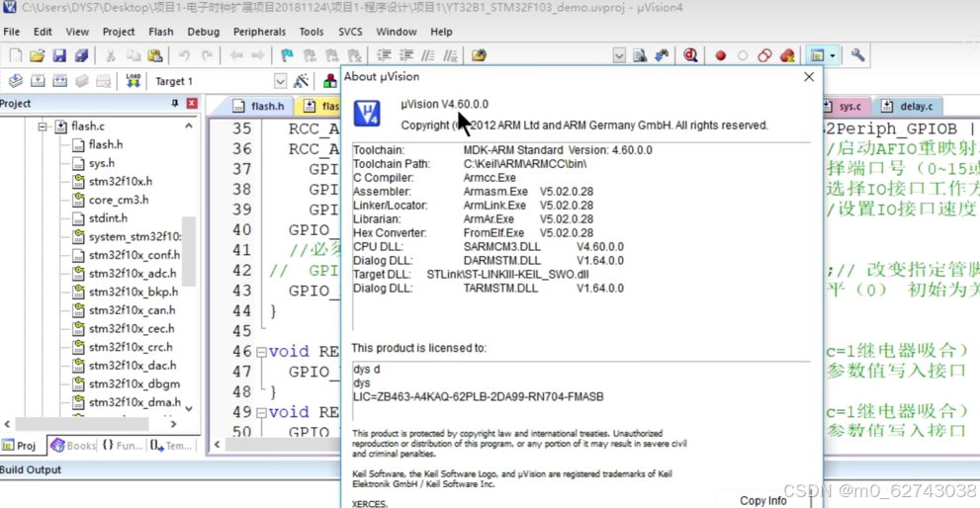Disable all breakpoints with the linked circles icon

(x=764, y=55)
